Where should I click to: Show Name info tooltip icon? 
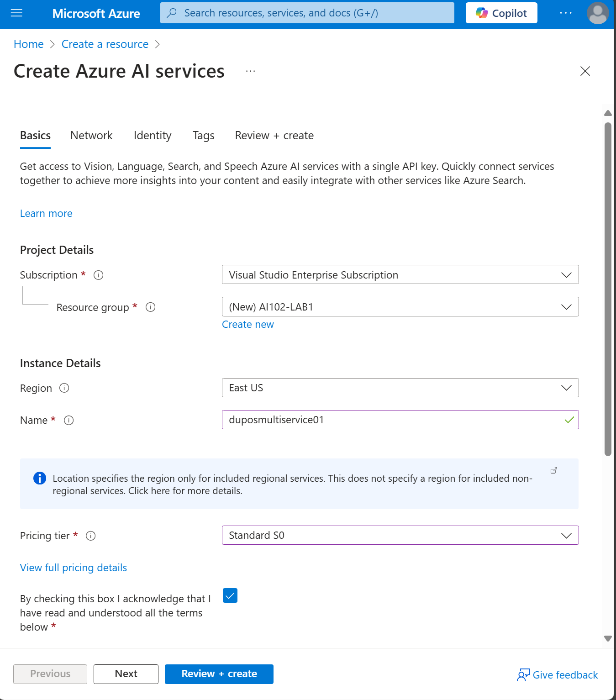69,421
